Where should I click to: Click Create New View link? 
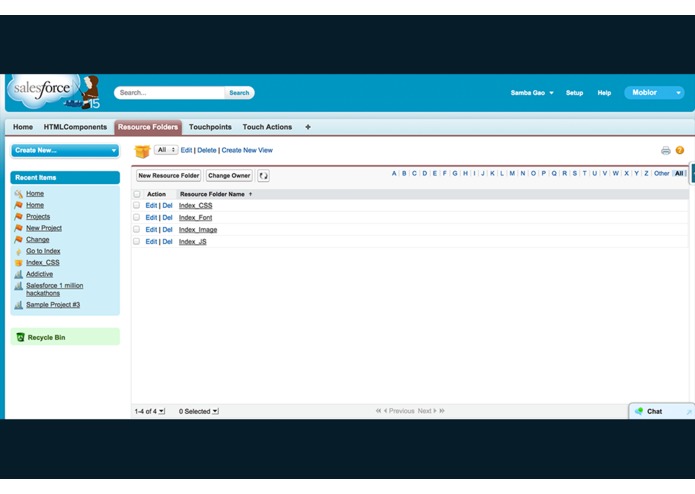coord(247,150)
